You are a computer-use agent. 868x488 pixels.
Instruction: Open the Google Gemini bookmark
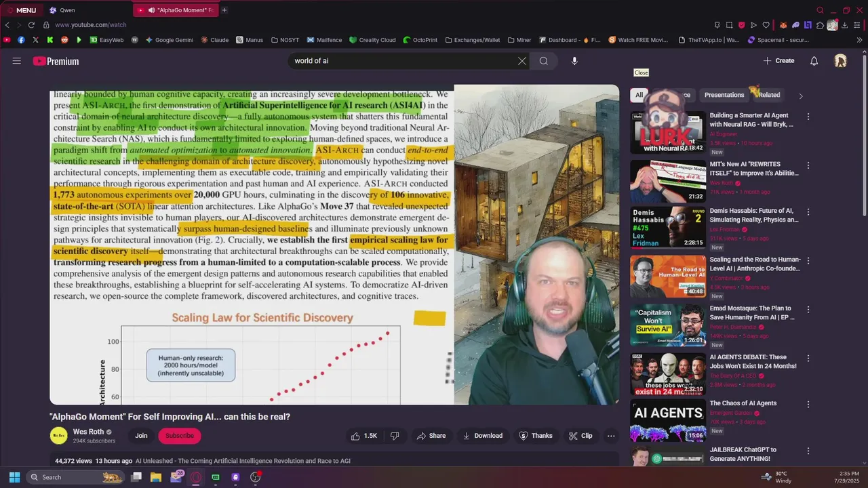click(x=169, y=40)
